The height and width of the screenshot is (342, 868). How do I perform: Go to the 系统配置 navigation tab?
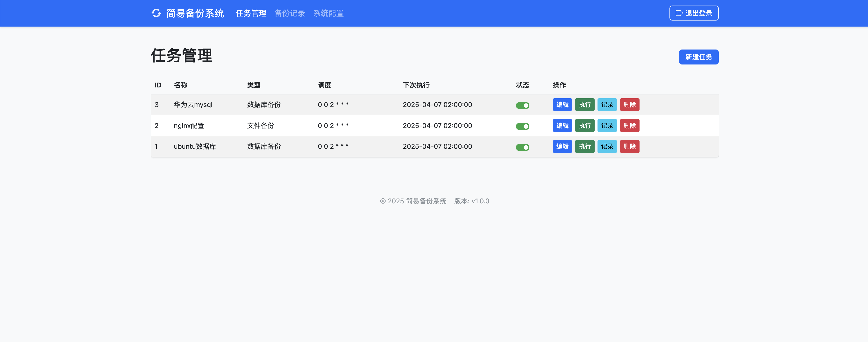328,13
